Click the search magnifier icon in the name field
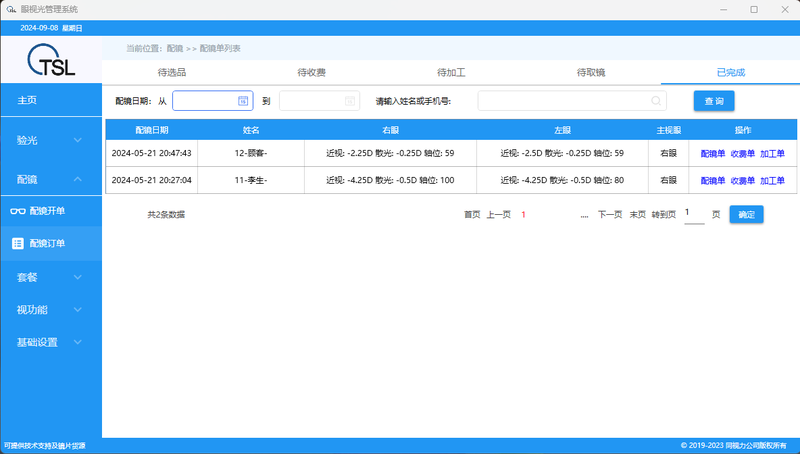 tap(656, 101)
